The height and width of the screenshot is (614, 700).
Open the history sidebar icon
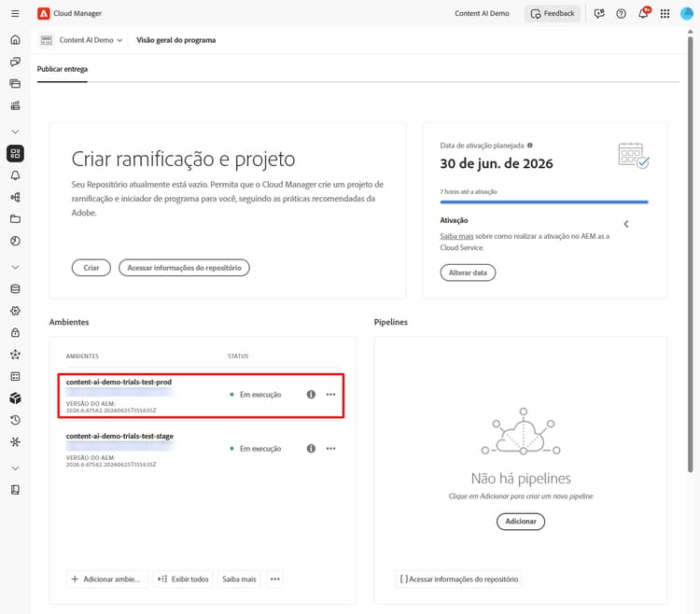15,420
